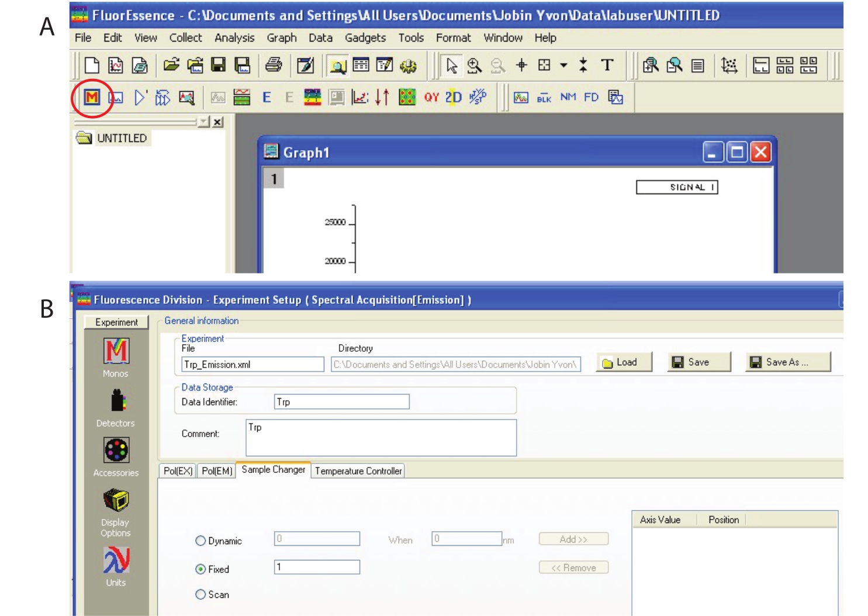Open the project panel pin dropdown

coord(203,122)
